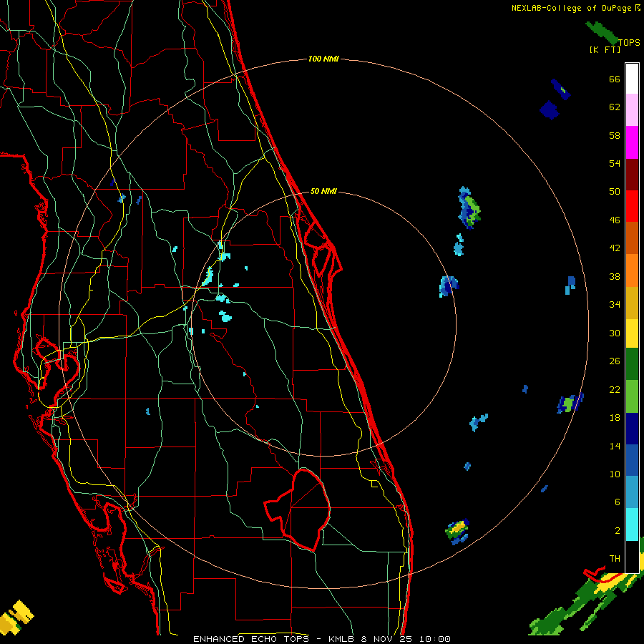Click the 46 legend value

(x=615, y=220)
